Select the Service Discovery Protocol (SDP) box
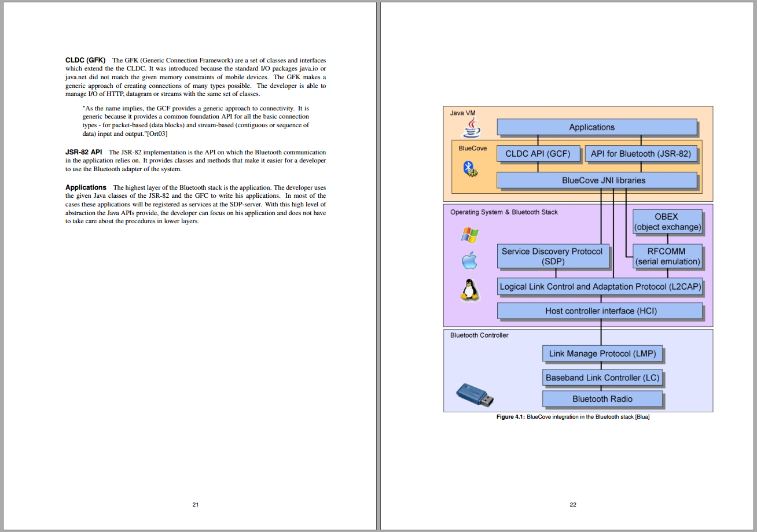The height and width of the screenshot is (532, 757). point(553,256)
